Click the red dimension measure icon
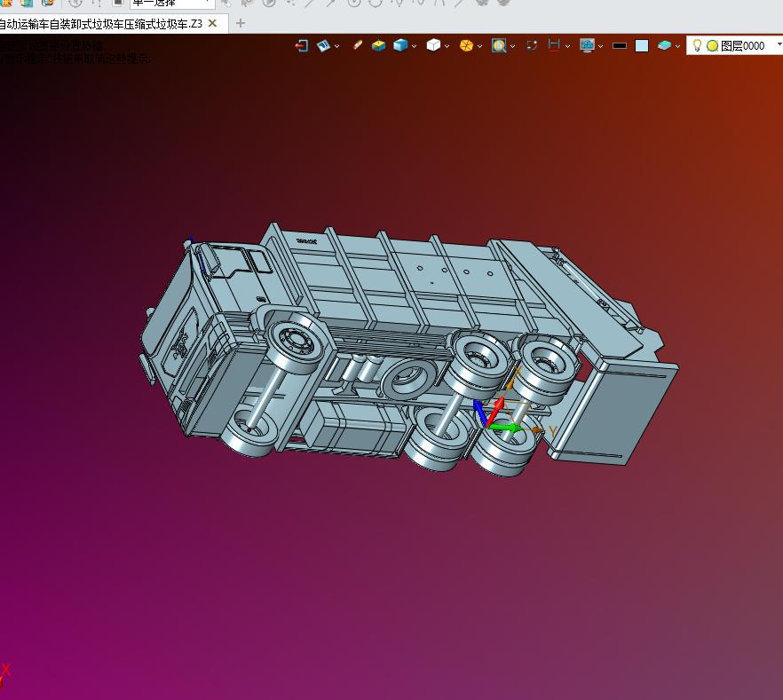The height and width of the screenshot is (700, 783). [554, 45]
